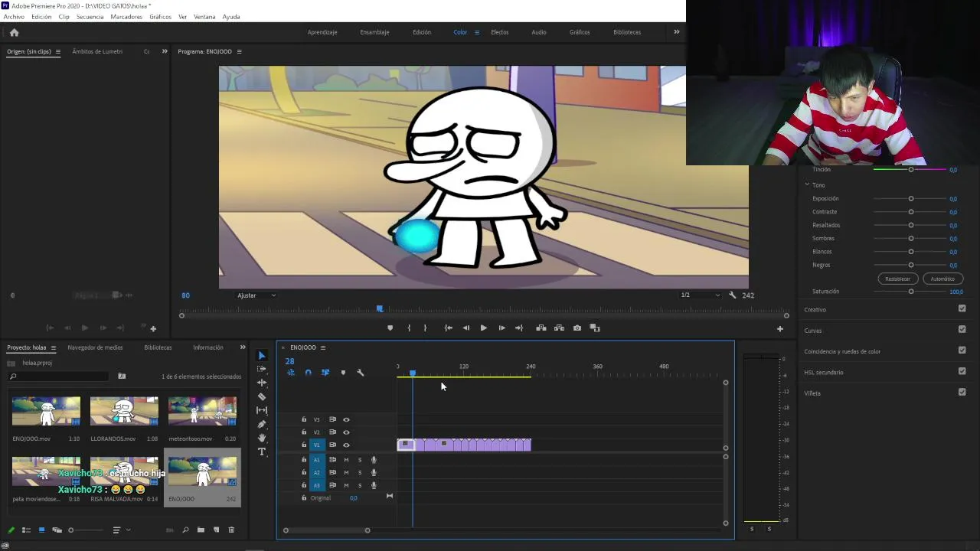Image resolution: width=980 pixels, height=551 pixels.
Task: Solo audio track A2
Action: [360, 473]
